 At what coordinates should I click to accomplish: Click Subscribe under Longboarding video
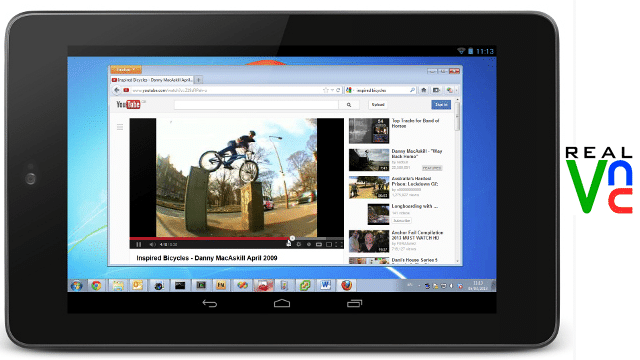click(x=402, y=221)
